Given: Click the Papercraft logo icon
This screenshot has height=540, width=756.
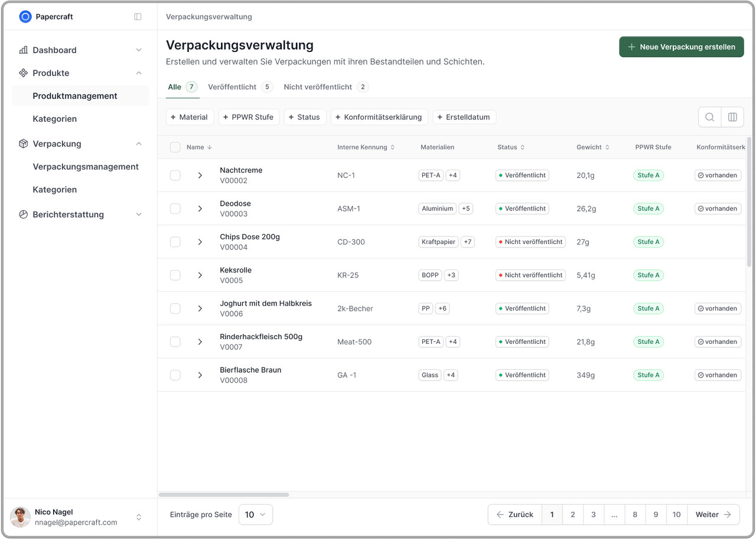Looking at the screenshot, I should click(25, 17).
